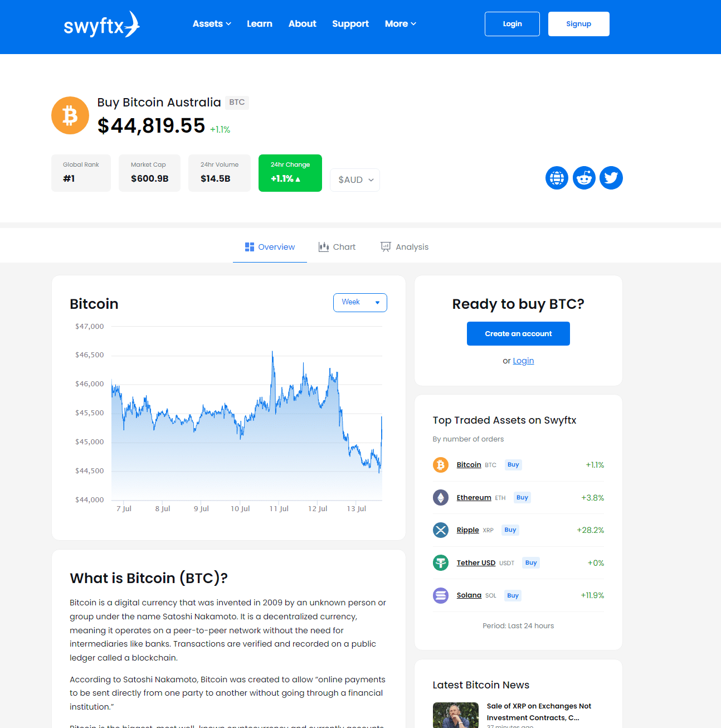Click the Ripple icon in Top Traded Assets
This screenshot has height=728, width=721.
(441, 530)
